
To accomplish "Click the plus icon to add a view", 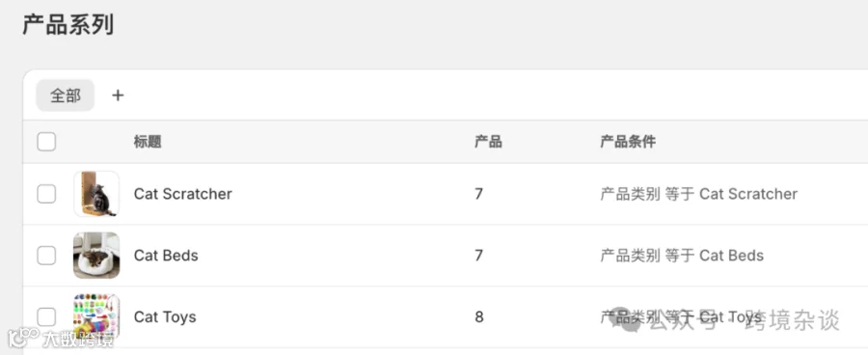I will pyautogui.click(x=118, y=96).
